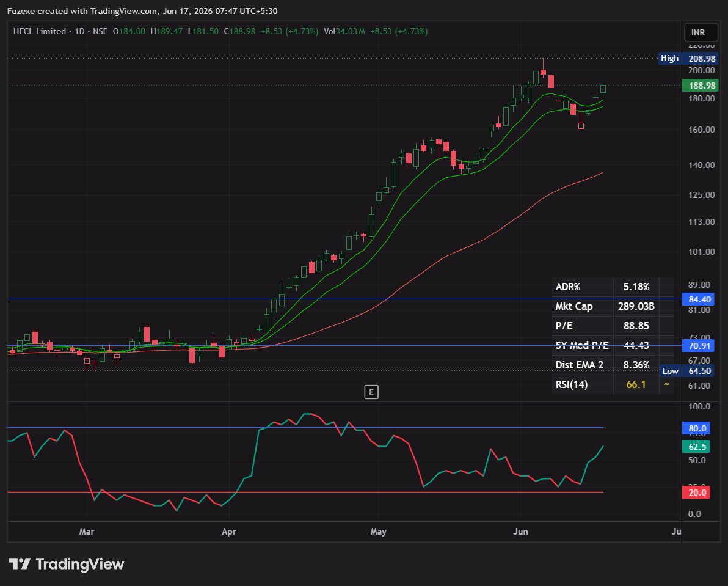
Task: Select the Low 64.50 price label
Action: coord(686,371)
